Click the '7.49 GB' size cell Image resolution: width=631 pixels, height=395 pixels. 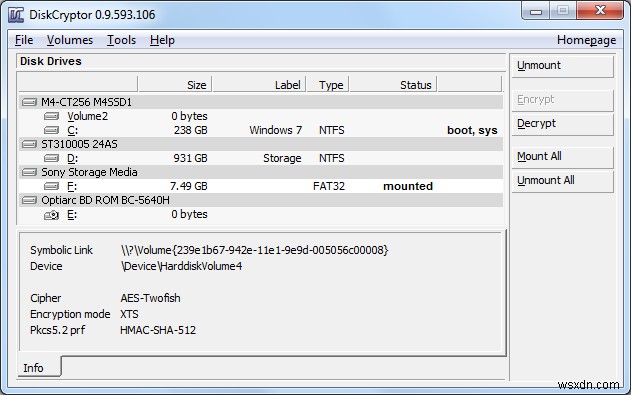(189, 186)
